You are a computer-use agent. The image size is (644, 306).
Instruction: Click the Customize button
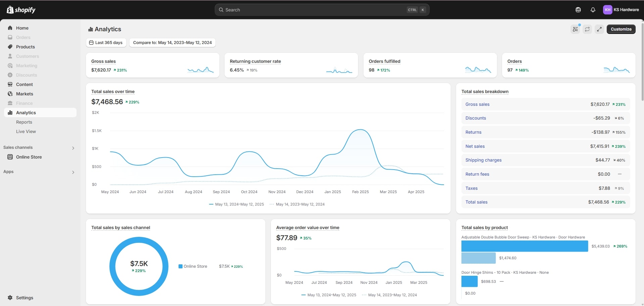pyautogui.click(x=621, y=29)
